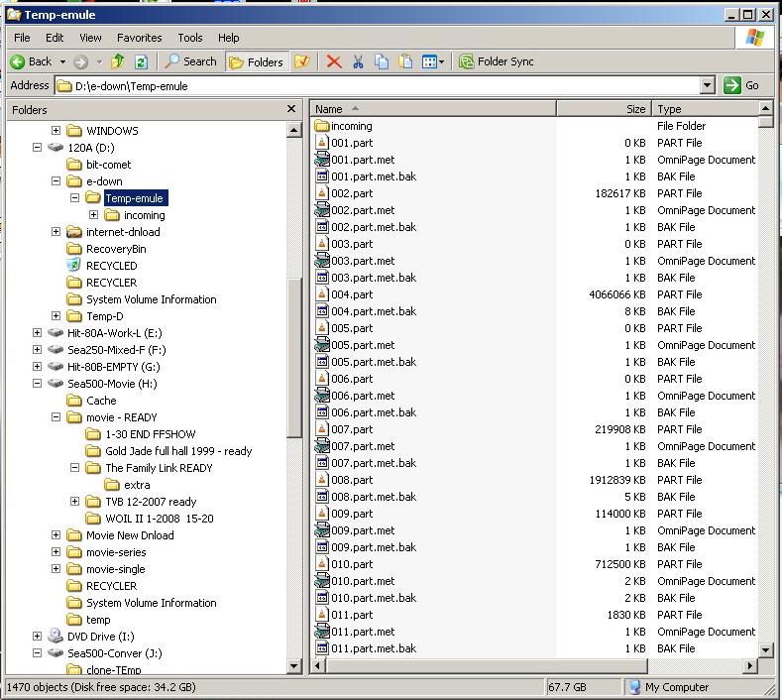Click the Copy icon in toolbar

(382, 61)
